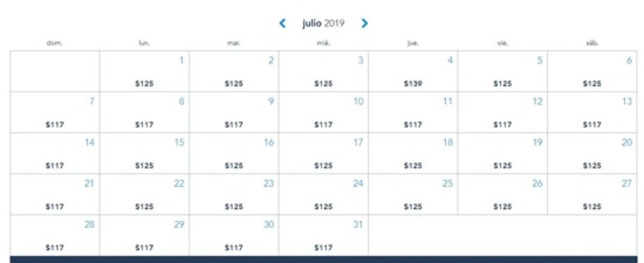Click July 15 date cell
644x263 pixels.
click(x=144, y=153)
